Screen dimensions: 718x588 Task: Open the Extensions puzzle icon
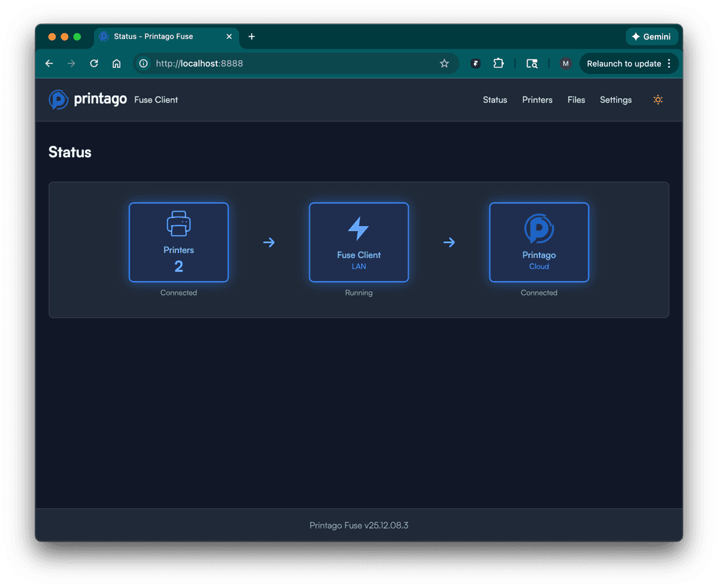[498, 64]
